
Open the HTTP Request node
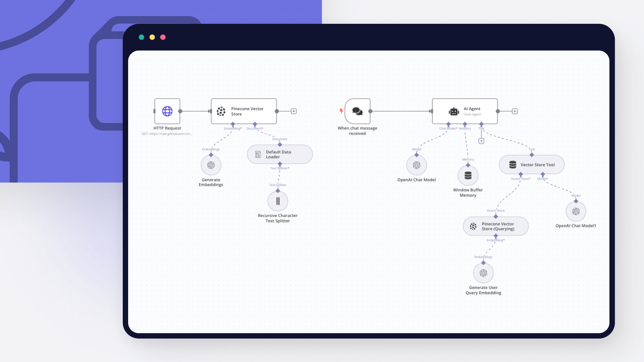(x=167, y=111)
